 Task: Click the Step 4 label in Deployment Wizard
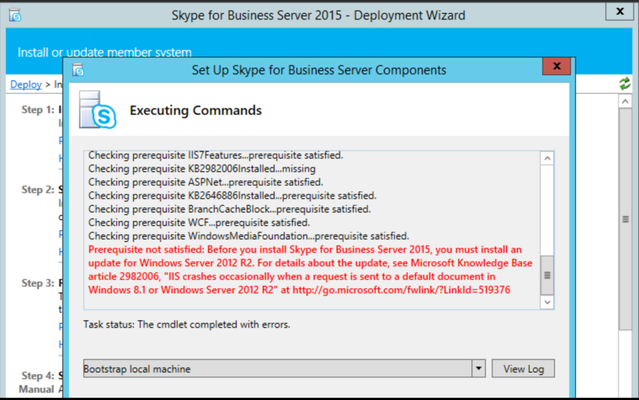pyautogui.click(x=37, y=376)
